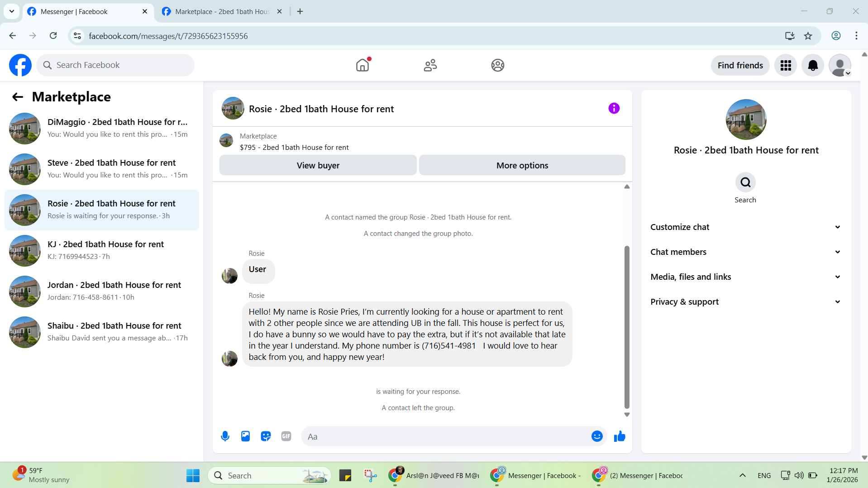The height and width of the screenshot is (488, 868).
Task: Open the Facebook menu grid icon
Action: pyautogui.click(x=786, y=66)
